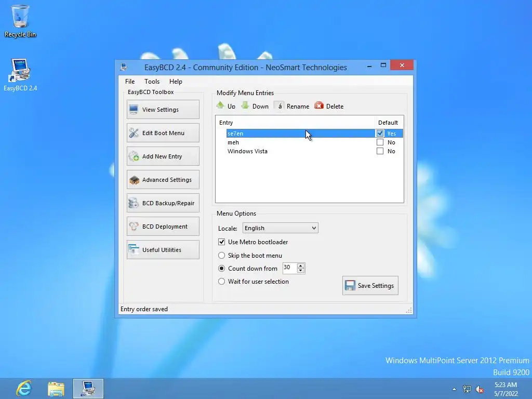Open muted volume tray icon
The image size is (532, 399).
(480, 389)
